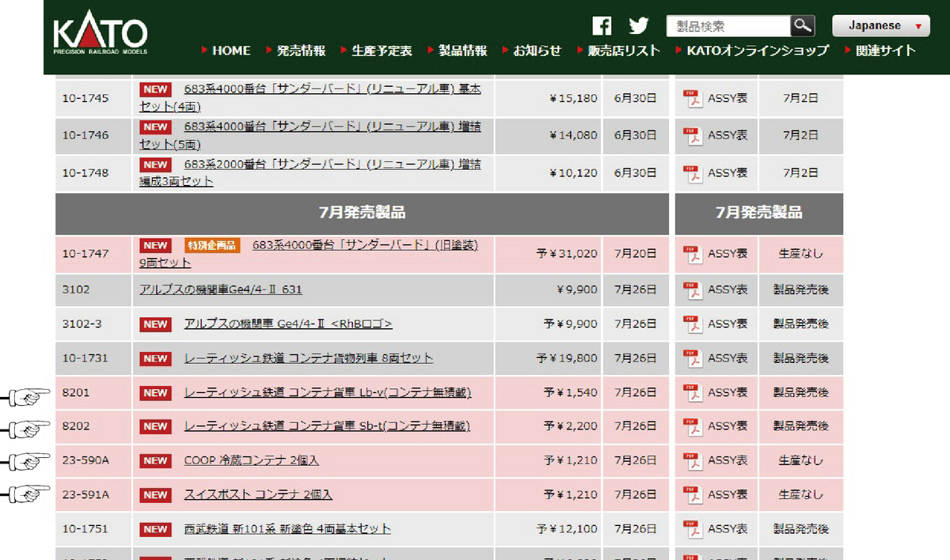Open レーティッシュ鉄道 コンテナ貨物列車 8両セット link
Image resolution: width=950 pixels, height=560 pixels.
[x=309, y=358]
